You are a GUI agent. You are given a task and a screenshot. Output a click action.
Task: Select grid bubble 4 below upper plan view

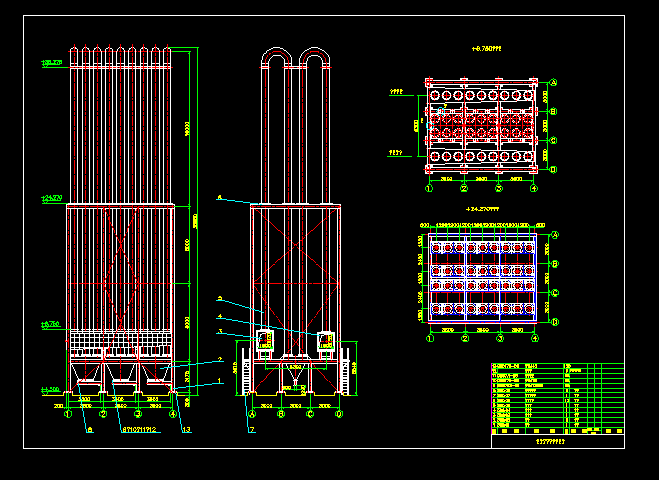[534, 188]
